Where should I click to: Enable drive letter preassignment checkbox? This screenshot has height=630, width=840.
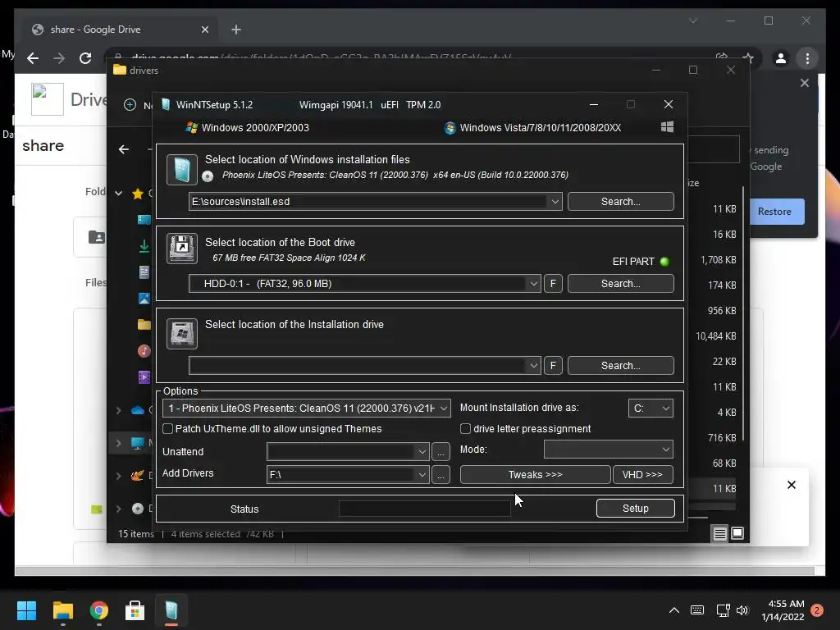click(x=466, y=428)
